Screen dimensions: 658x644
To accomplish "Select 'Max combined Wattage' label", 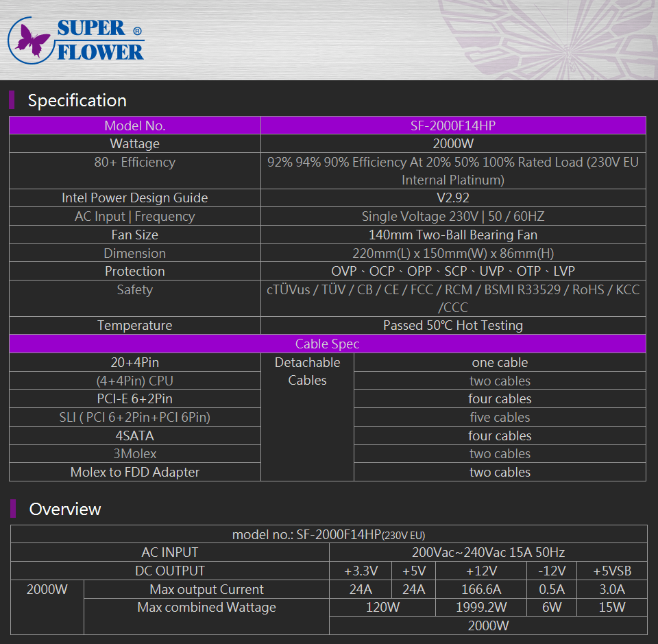I will [x=206, y=608].
